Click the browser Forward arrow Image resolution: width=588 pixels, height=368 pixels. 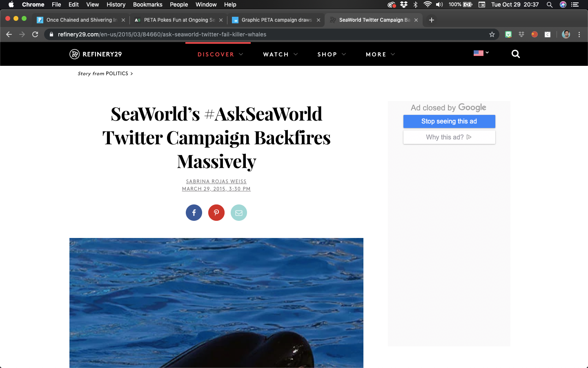coord(22,34)
